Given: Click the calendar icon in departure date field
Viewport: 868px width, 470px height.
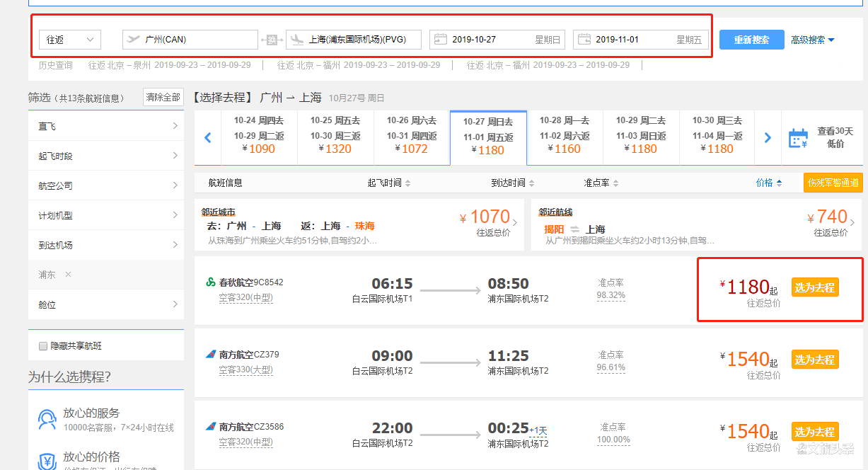Looking at the screenshot, I should coord(440,40).
